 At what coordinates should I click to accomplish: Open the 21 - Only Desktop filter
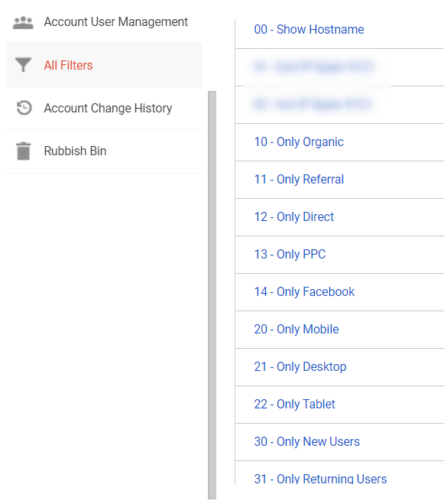point(300,367)
